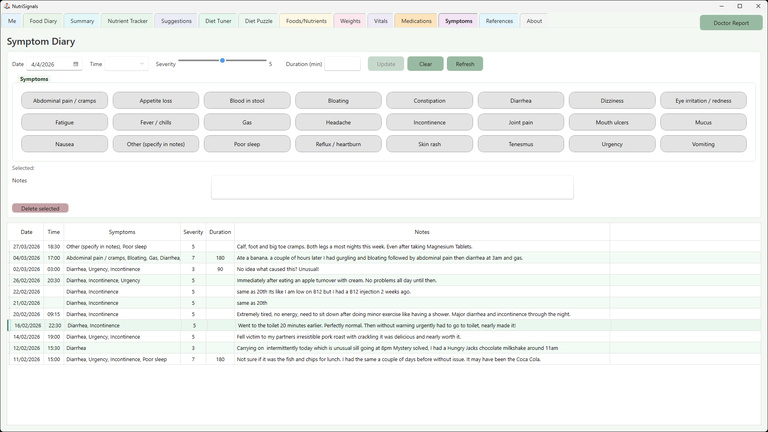Choose the Tenesmus symptom
768x432 pixels.
(521, 144)
